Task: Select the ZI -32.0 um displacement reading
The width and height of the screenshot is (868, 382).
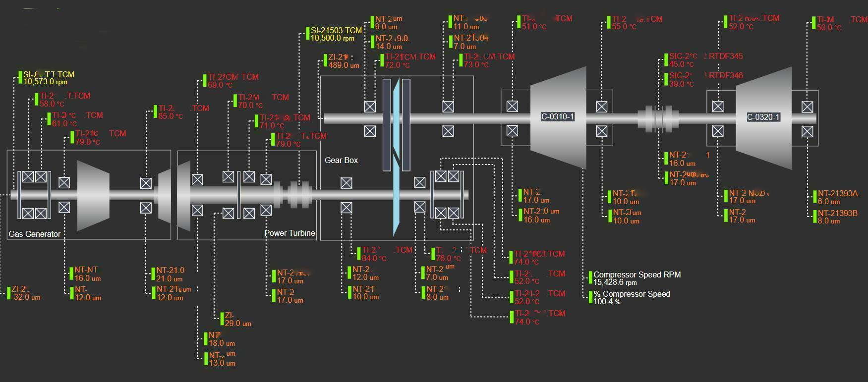Action: [26, 293]
